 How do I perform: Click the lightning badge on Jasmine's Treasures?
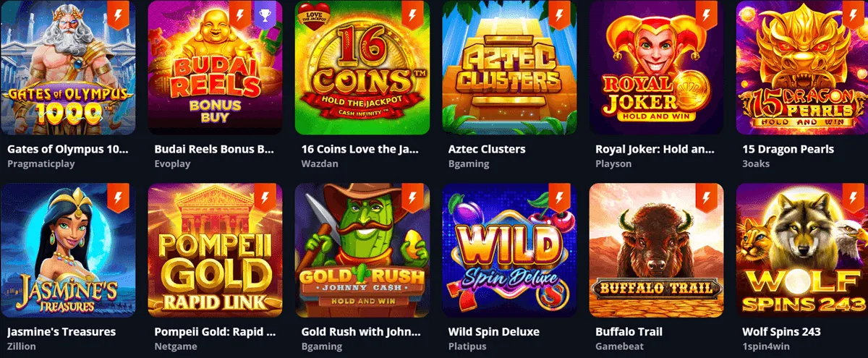click(x=118, y=197)
